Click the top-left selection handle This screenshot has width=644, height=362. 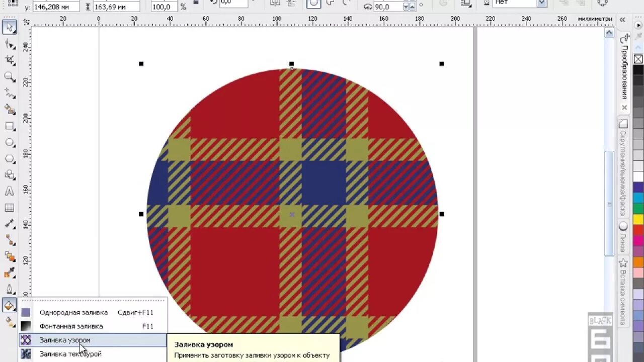tap(141, 64)
